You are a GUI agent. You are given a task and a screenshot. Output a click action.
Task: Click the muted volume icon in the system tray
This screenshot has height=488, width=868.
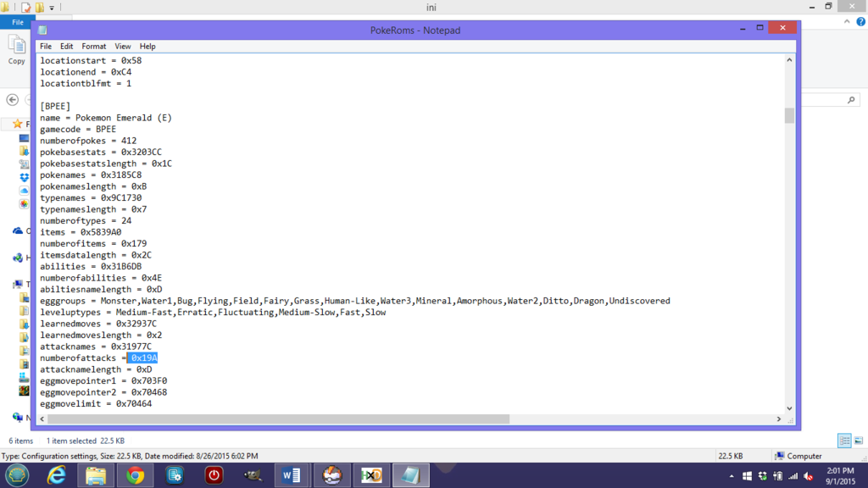(x=809, y=476)
